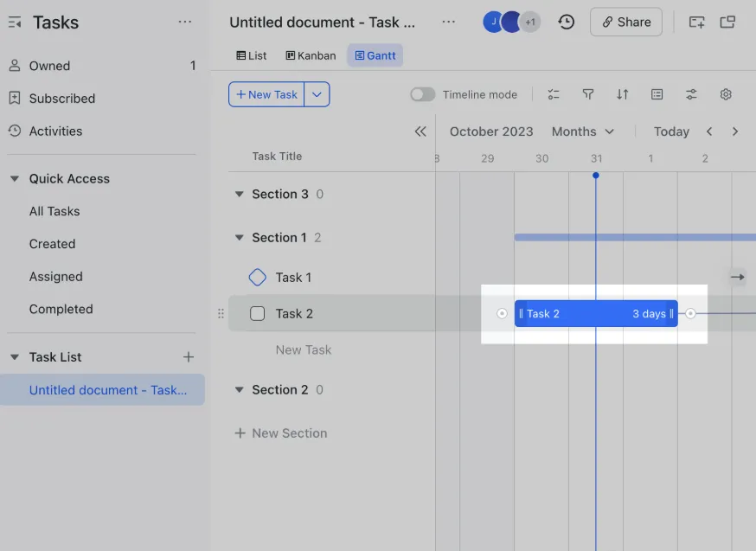Click the New Section link
The width and height of the screenshot is (756, 551).
(x=280, y=433)
